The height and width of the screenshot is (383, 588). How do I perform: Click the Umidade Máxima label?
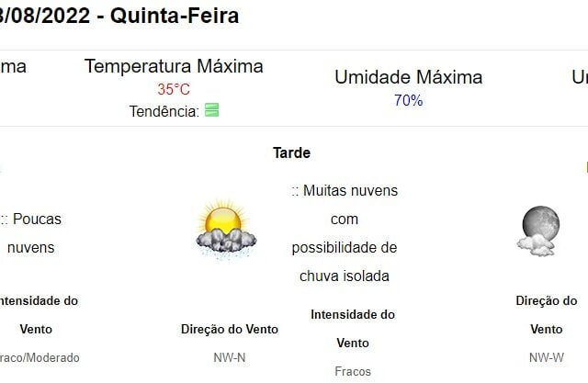408,77
